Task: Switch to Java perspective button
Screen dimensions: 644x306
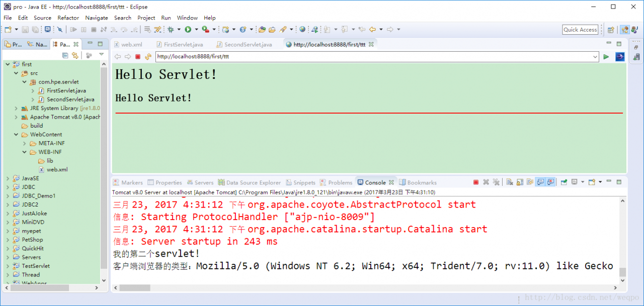Action: [633, 30]
